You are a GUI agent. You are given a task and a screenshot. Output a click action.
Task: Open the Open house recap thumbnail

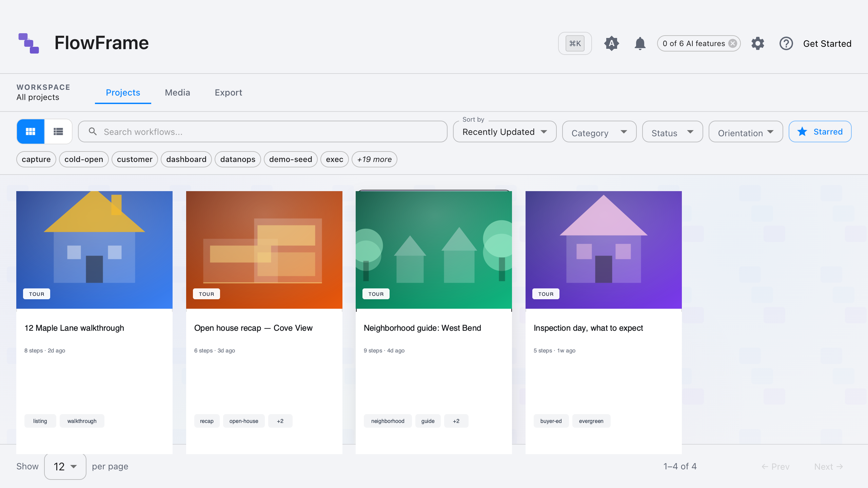tap(264, 250)
